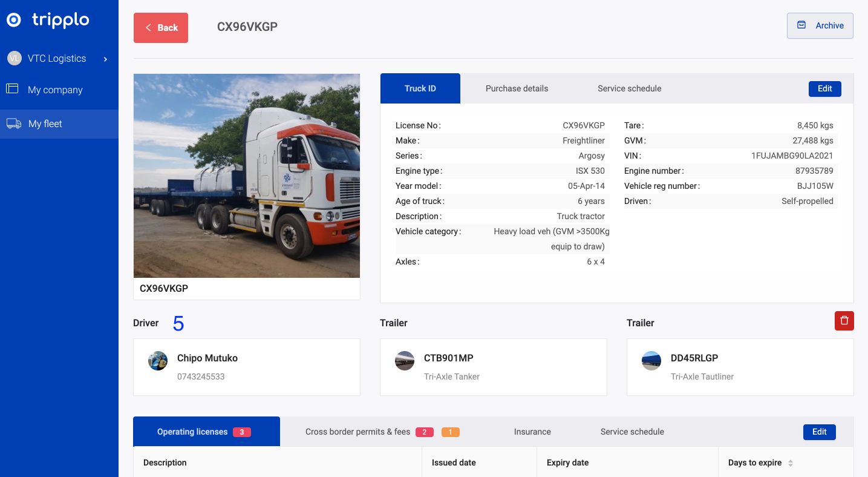Open the Operating licenses tab
This screenshot has width=868, height=477.
192,432
